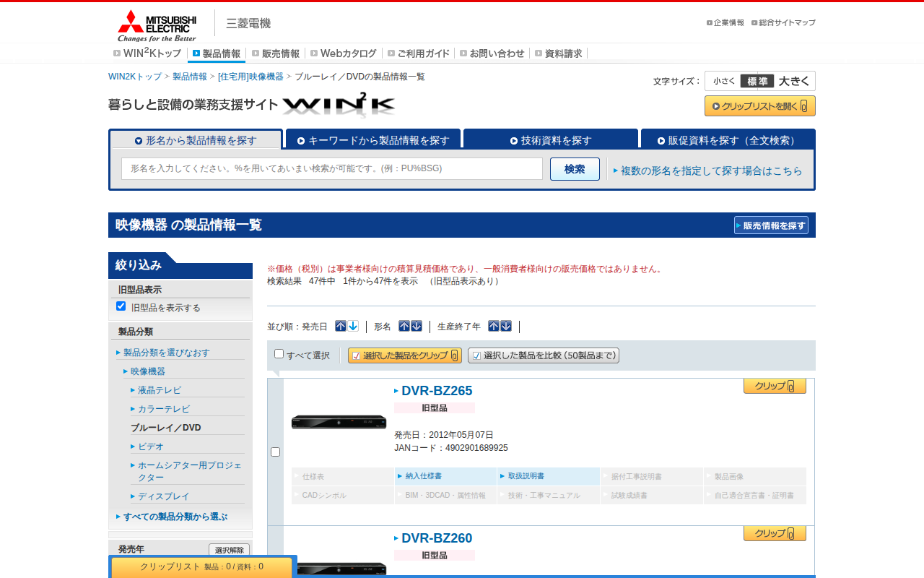Open Webカタログ navigation menu item
924x578 pixels.
click(x=344, y=53)
